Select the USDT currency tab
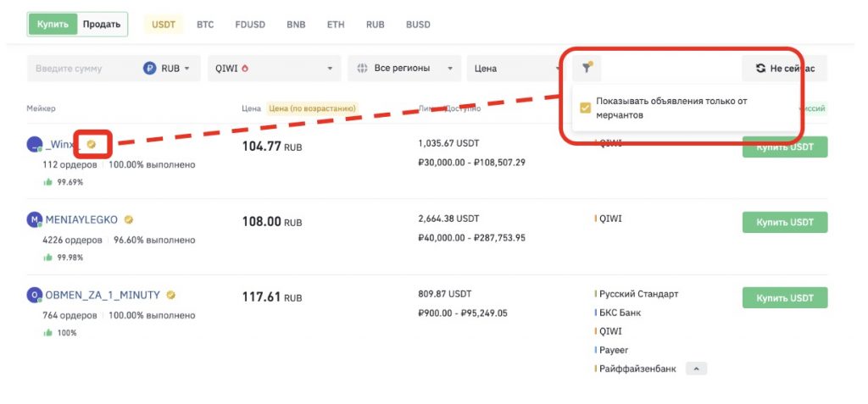The height and width of the screenshot is (404, 868). 164,25
